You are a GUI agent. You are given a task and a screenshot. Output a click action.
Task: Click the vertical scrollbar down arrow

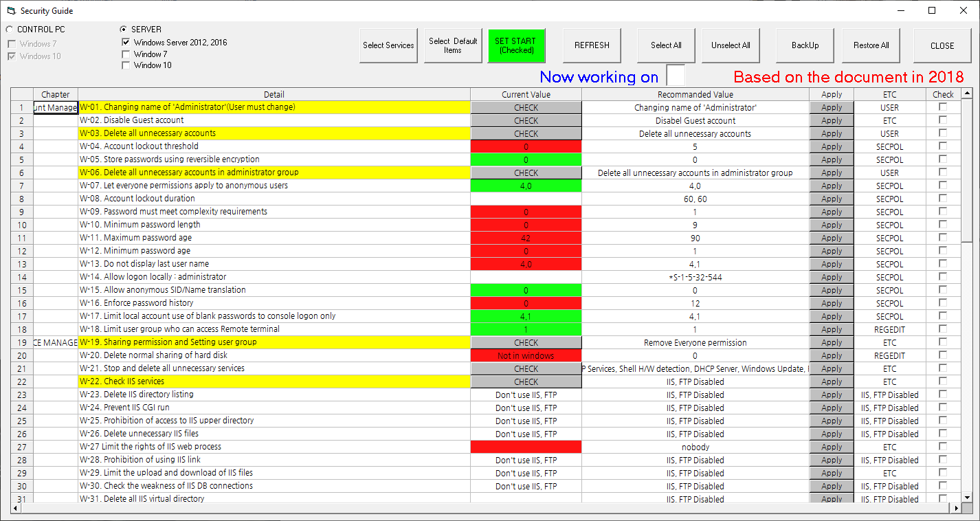click(967, 497)
